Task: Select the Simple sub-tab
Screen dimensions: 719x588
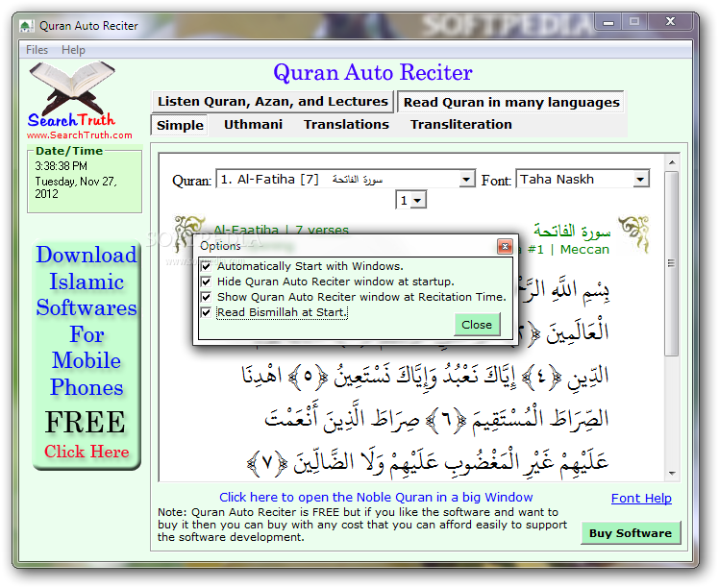Action: coord(180,125)
